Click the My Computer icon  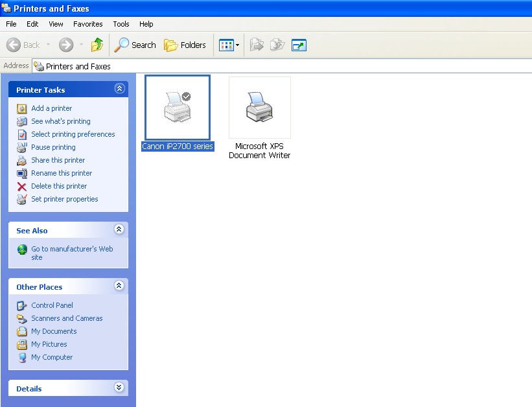pyautogui.click(x=23, y=358)
